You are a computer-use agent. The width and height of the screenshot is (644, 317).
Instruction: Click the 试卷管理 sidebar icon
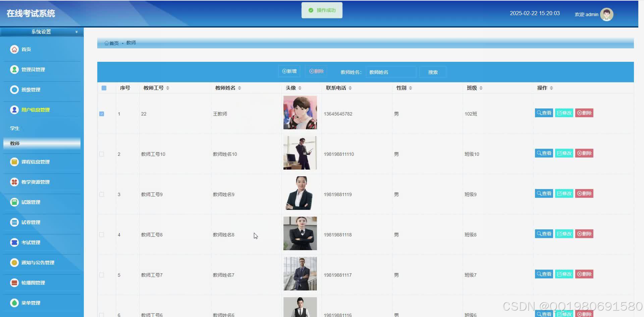point(14,222)
